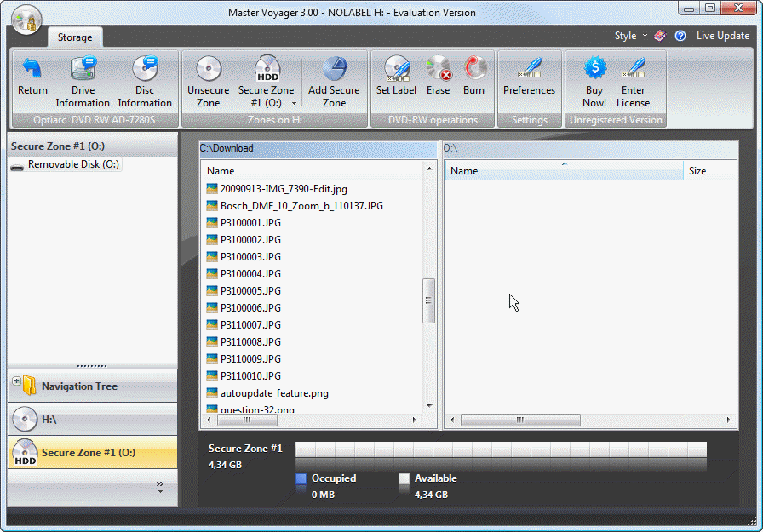
Task: Select file P3110009.JPG
Action: point(250,359)
